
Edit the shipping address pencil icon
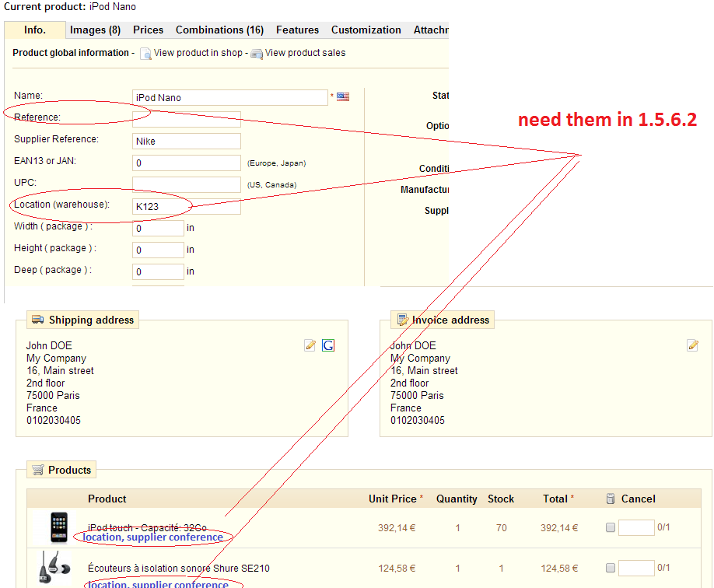(310, 345)
